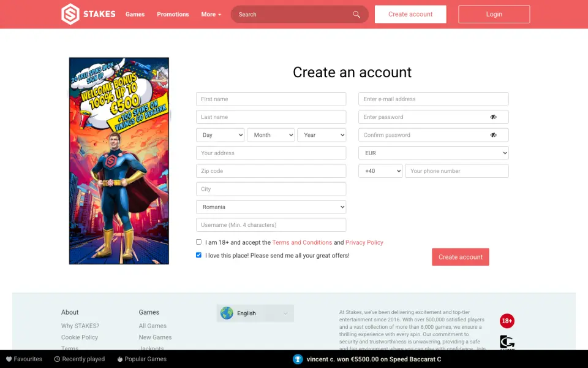This screenshot has height=368, width=588.
Task: Open the Romania country dropdown
Action: tap(271, 207)
